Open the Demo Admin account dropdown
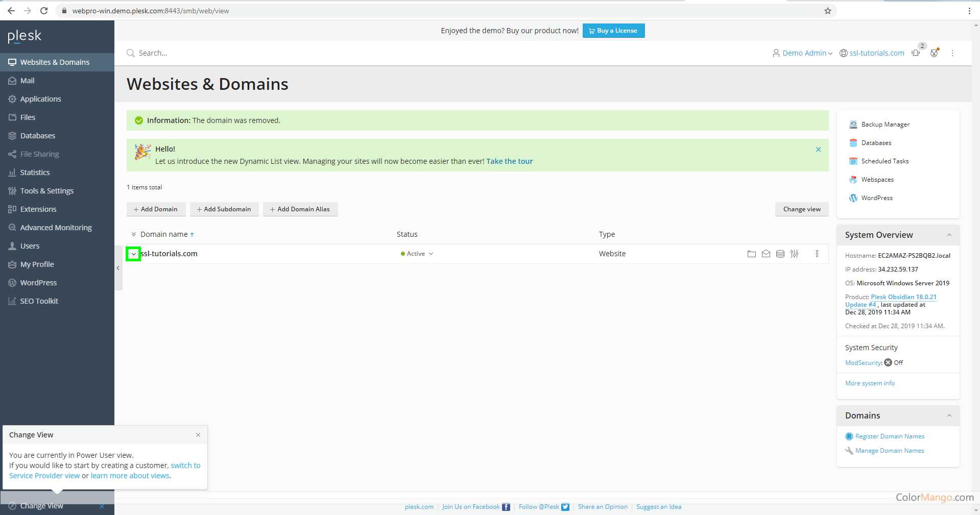Image resolution: width=980 pixels, height=515 pixels. coord(806,53)
